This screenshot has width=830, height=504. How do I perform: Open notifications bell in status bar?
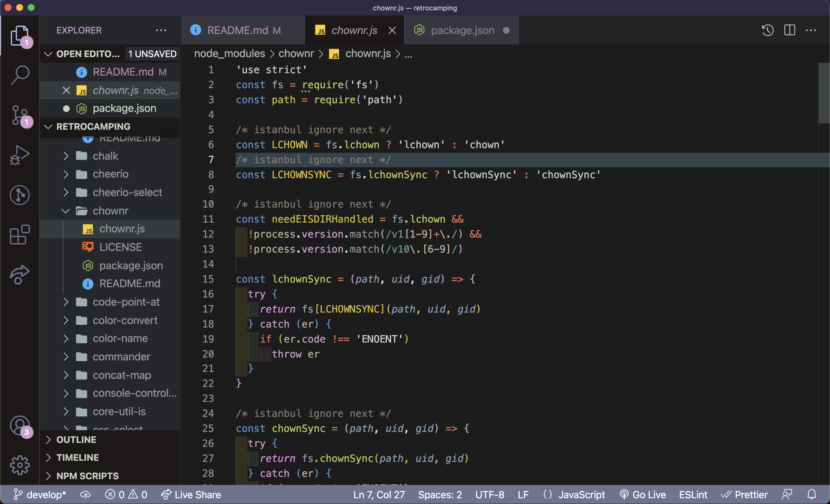point(812,494)
